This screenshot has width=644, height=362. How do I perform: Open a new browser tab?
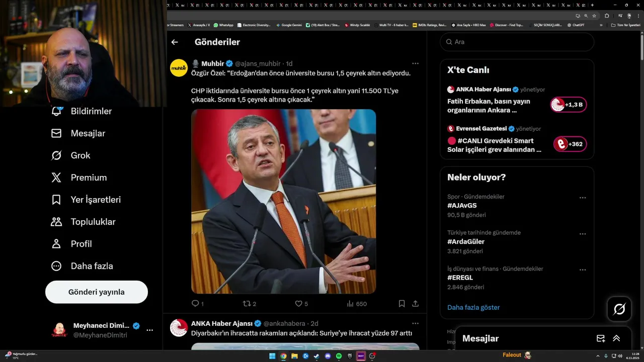click(592, 5)
